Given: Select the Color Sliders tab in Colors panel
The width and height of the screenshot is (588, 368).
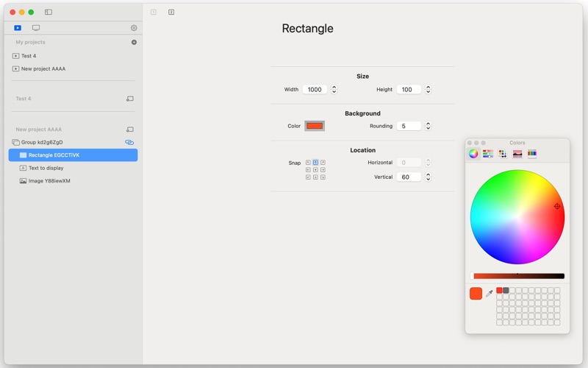Looking at the screenshot, I should point(488,154).
